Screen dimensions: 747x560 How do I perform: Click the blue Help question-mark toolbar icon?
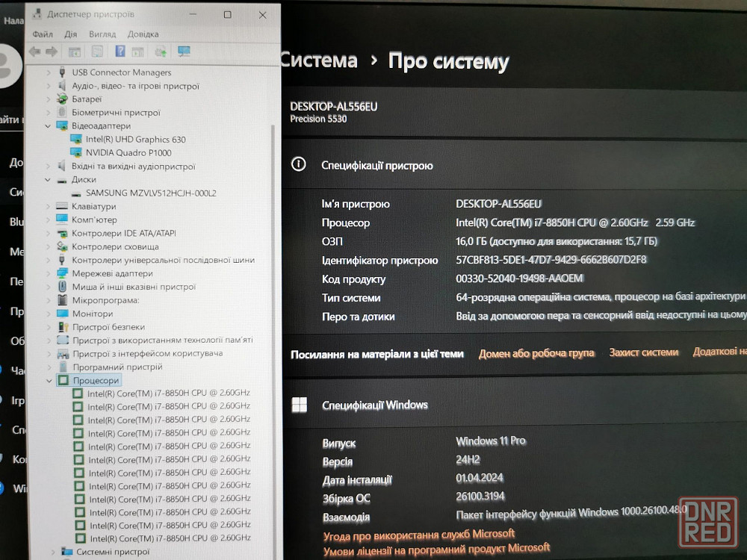pyautogui.click(x=120, y=51)
